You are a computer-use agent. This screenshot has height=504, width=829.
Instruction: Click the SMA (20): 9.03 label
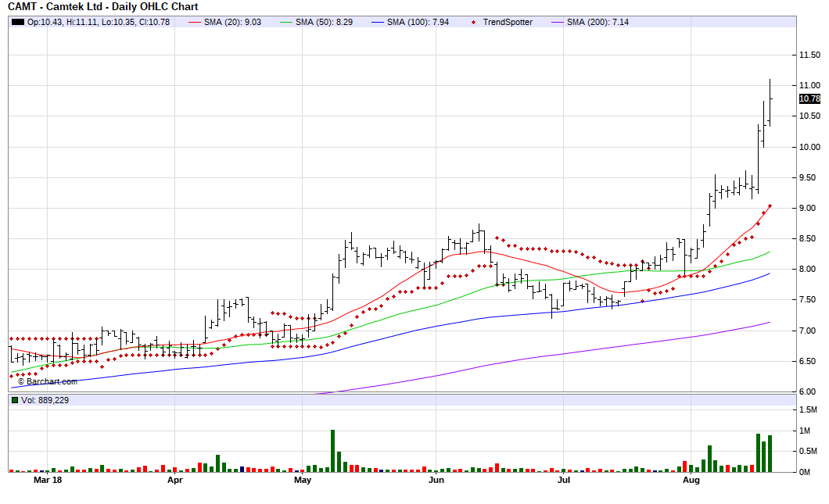[232, 22]
